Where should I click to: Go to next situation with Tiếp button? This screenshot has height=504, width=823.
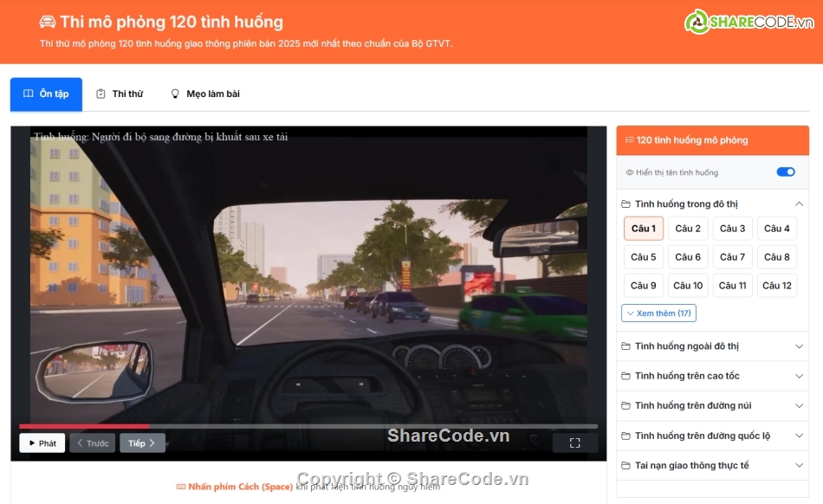[142, 443]
